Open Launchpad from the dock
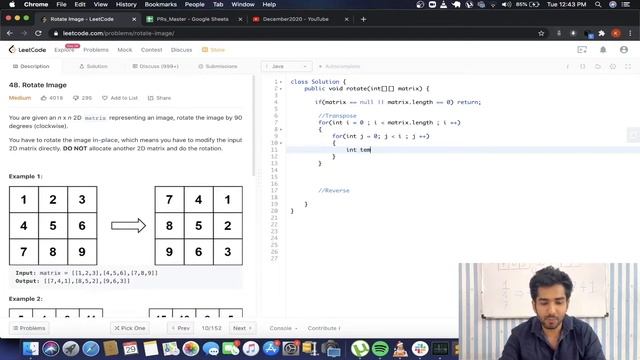 coord(71,349)
